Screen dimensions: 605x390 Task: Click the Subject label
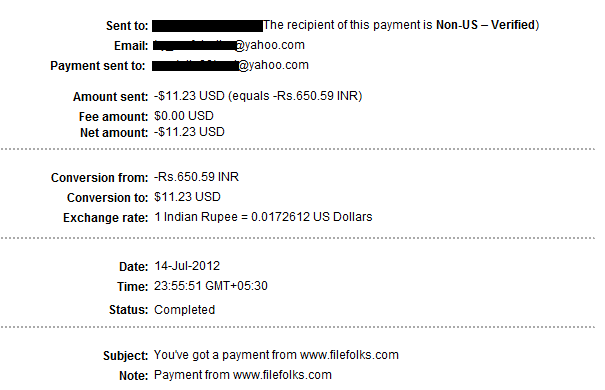point(125,356)
